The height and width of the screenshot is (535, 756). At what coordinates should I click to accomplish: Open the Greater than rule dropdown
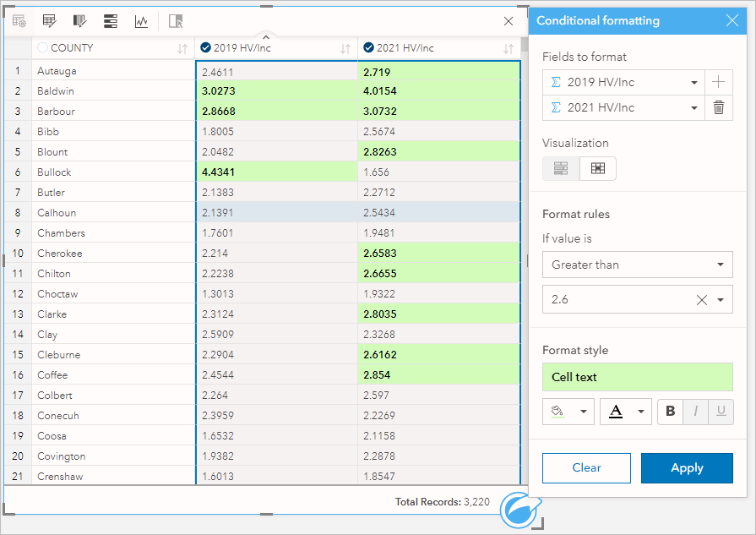click(x=638, y=265)
